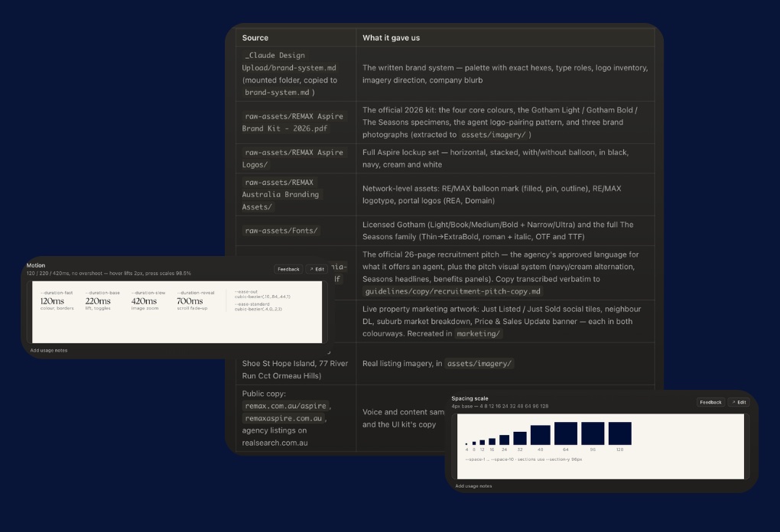The height and width of the screenshot is (532, 780).
Task: Select the 700ms duration-reveal value
Action: pyautogui.click(x=190, y=301)
